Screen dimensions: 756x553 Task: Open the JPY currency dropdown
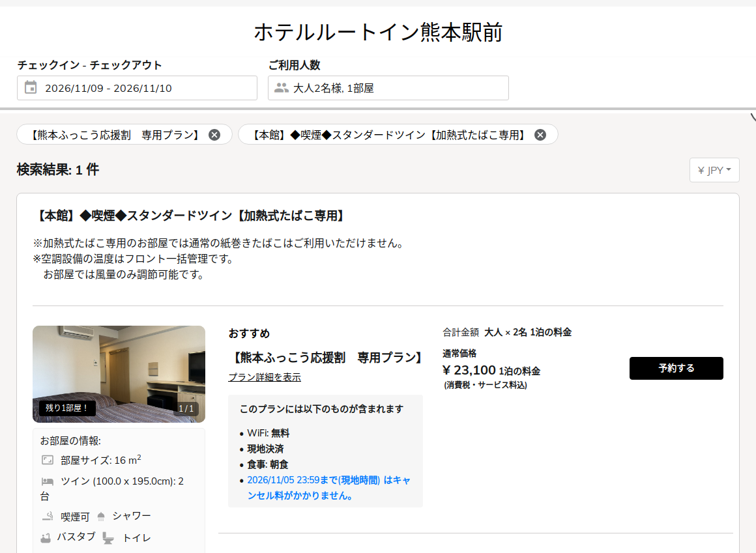(714, 170)
